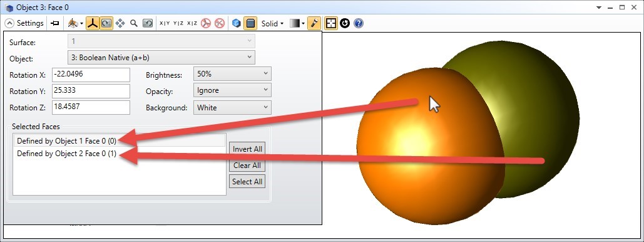This screenshot has height=242, width=644.
Task: Click the black circular refresh icon
Action: click(x=345, y=23)
